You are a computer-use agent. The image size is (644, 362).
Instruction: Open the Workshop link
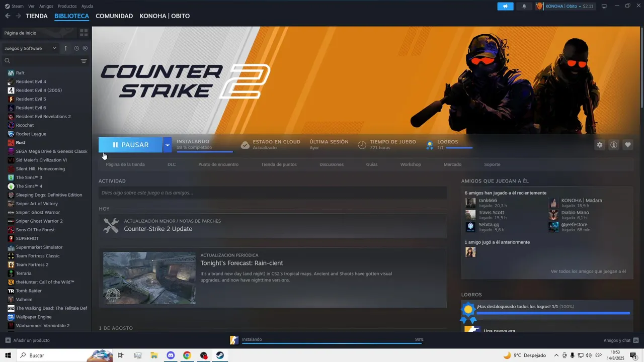[x=411, y=164]
